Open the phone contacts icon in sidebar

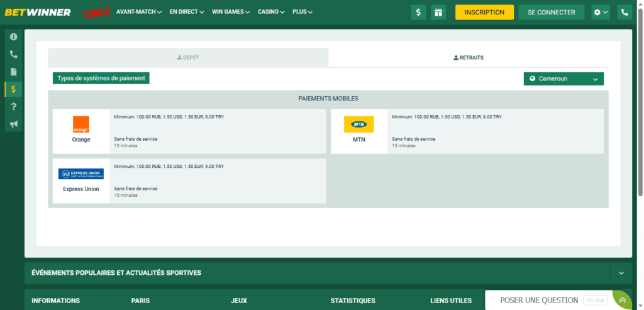[x=14, y=54]
